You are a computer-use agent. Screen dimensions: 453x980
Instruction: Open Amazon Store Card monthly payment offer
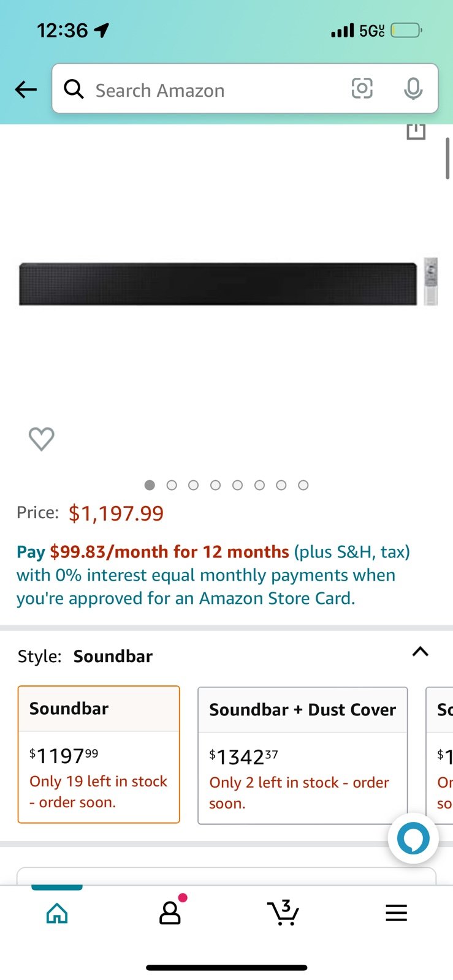point(213,575)
